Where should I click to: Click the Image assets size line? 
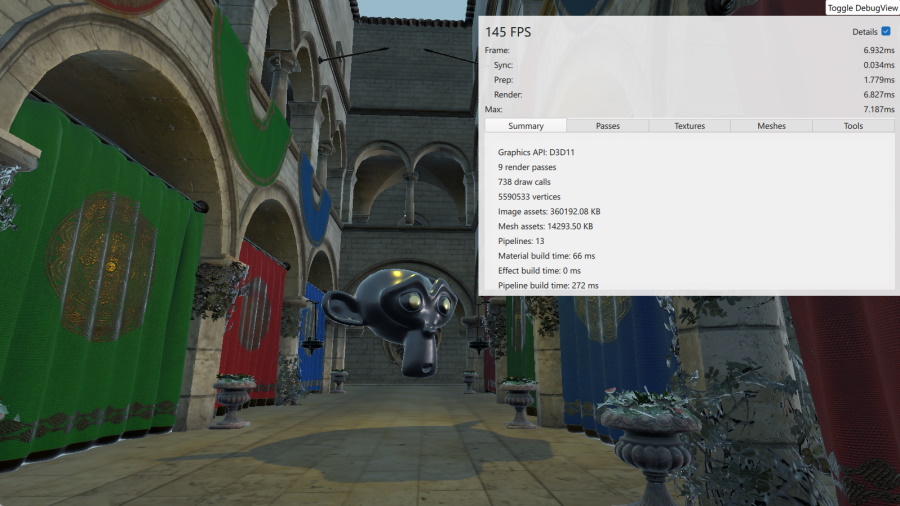click(x=549, y=212)
